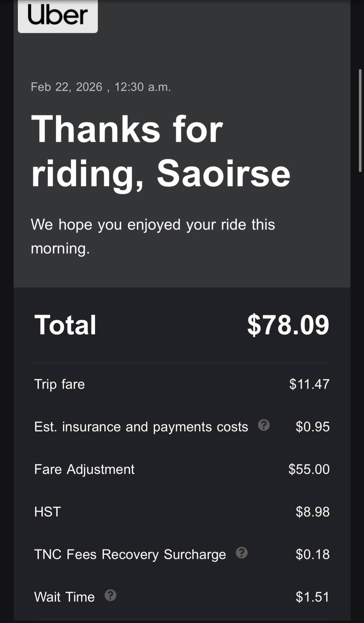
Task: Click the Wait Time label
Action: click(x=64, y=597)
